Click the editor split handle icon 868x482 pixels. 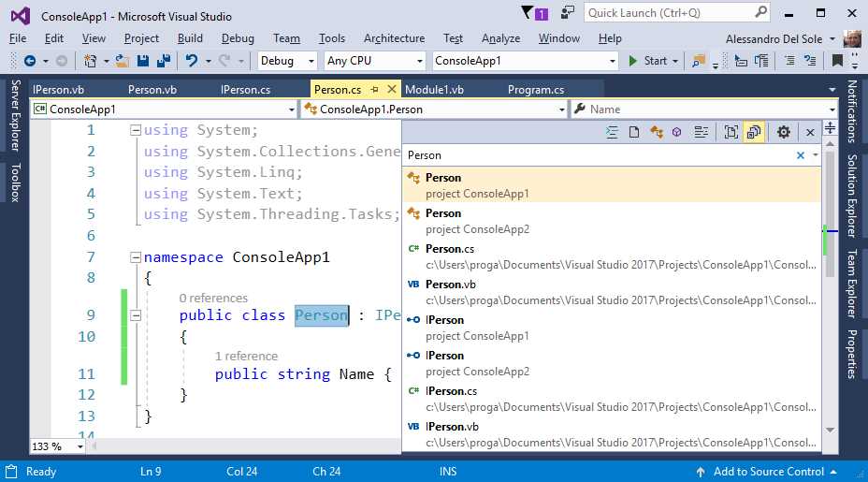(x=831, y=128)
